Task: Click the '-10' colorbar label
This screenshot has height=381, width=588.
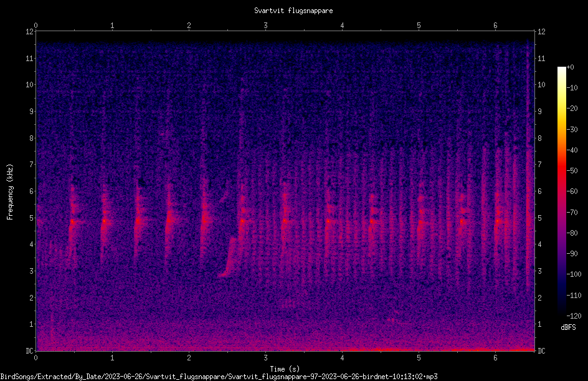Action: [572, 88]
